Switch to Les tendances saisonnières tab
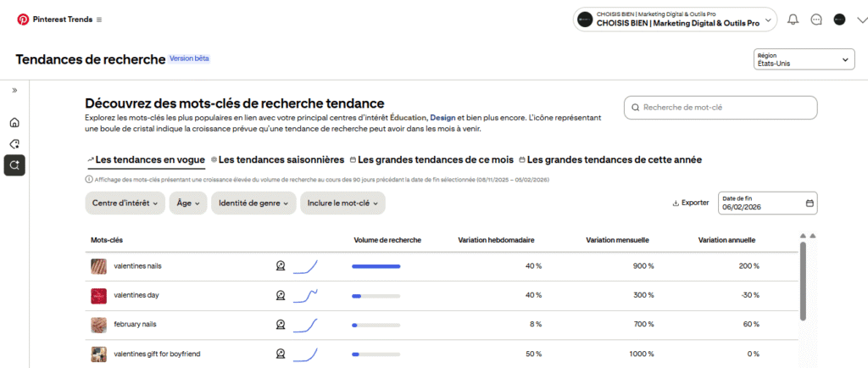 [x=277, y=160]
